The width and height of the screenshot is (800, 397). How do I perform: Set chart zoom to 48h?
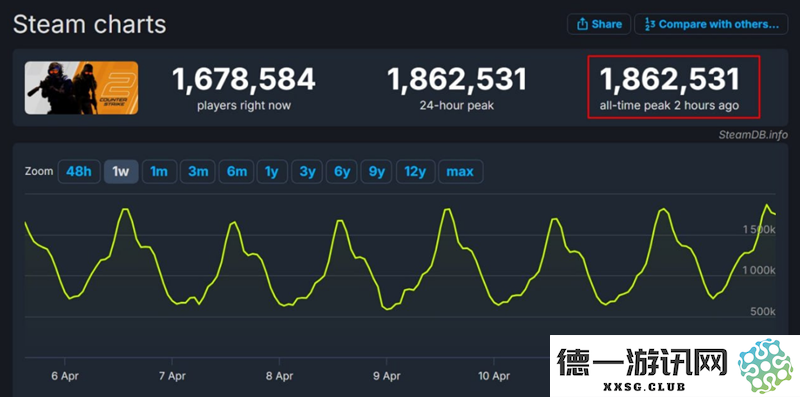[x=79, y=171]
